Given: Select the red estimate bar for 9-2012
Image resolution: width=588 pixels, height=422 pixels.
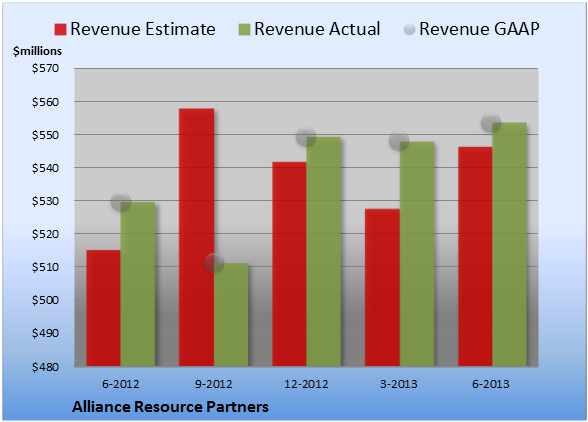Looking at the screenshot, I should click(x=196, y=237).
